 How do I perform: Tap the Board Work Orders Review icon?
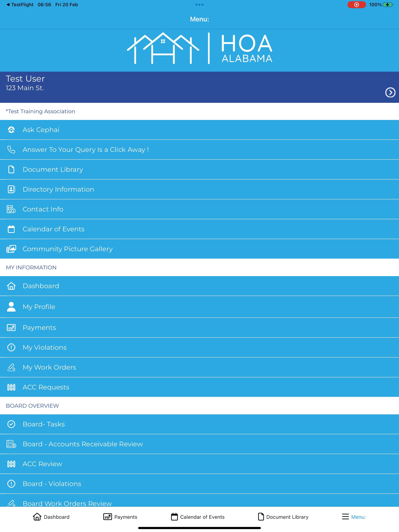tap(11, 503)
